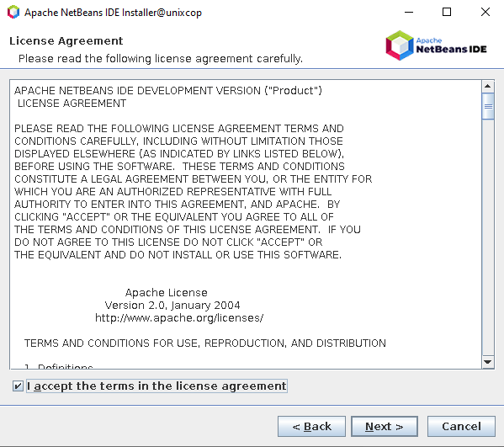The height and width of the screenshot is (447, 504).
Task: Click 'TERMS AND CONDITIONS FOR USE' line
Action: pos(205,343)
